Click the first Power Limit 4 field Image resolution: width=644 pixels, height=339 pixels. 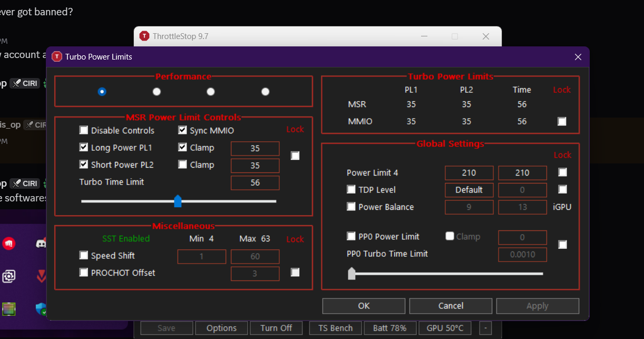[x=469, y=173]
